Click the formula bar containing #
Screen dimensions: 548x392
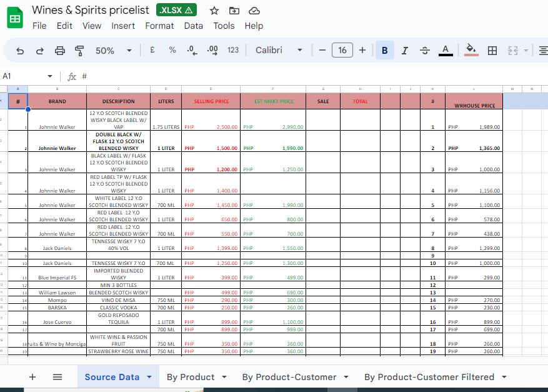point(314,76)
